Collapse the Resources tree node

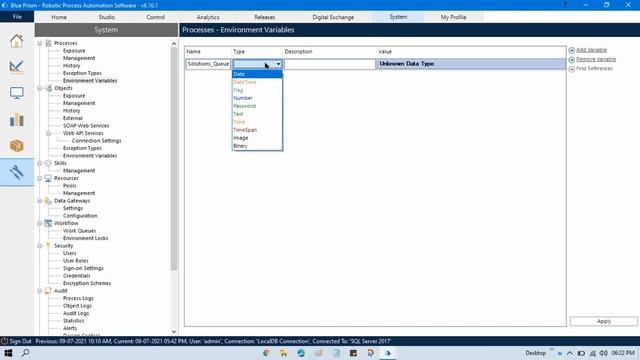40,178
